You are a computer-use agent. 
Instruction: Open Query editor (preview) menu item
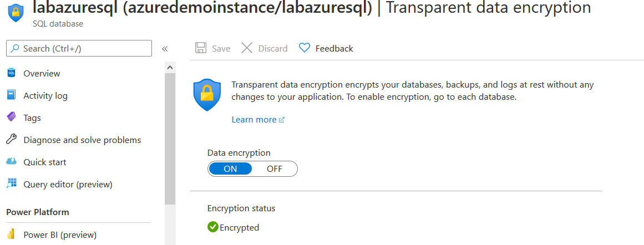point(68,184)
